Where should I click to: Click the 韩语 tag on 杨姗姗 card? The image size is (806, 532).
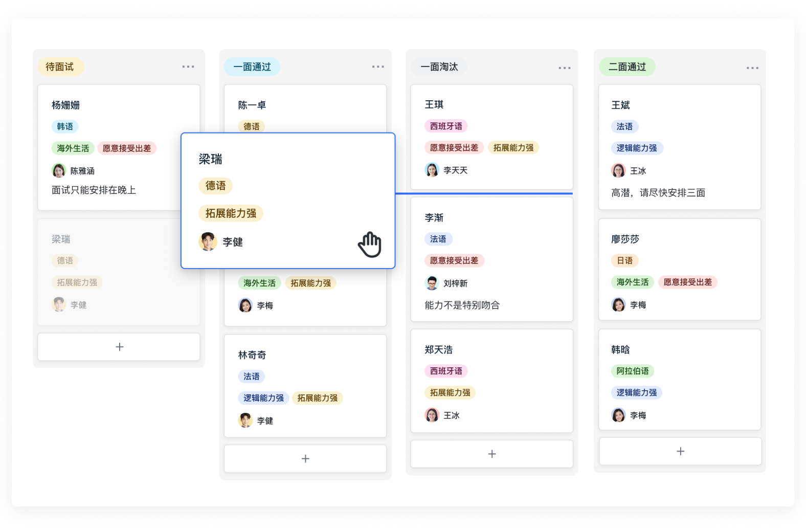pyautogui.click(x=65, y=126)
